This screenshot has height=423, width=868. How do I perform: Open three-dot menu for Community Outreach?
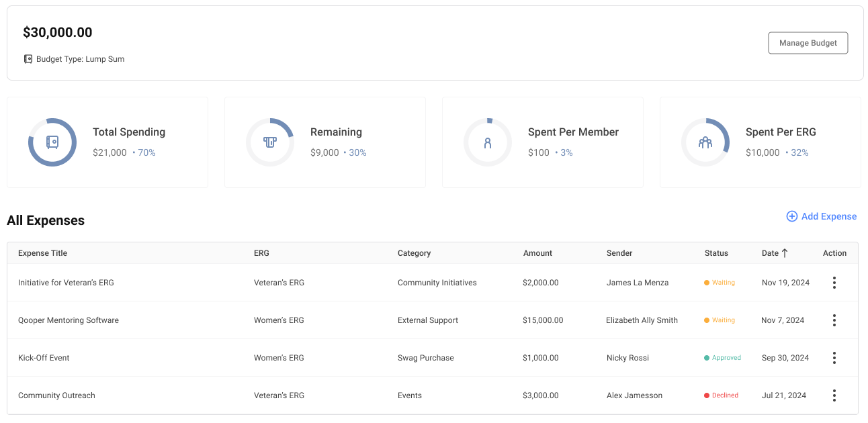coord(834,395)
